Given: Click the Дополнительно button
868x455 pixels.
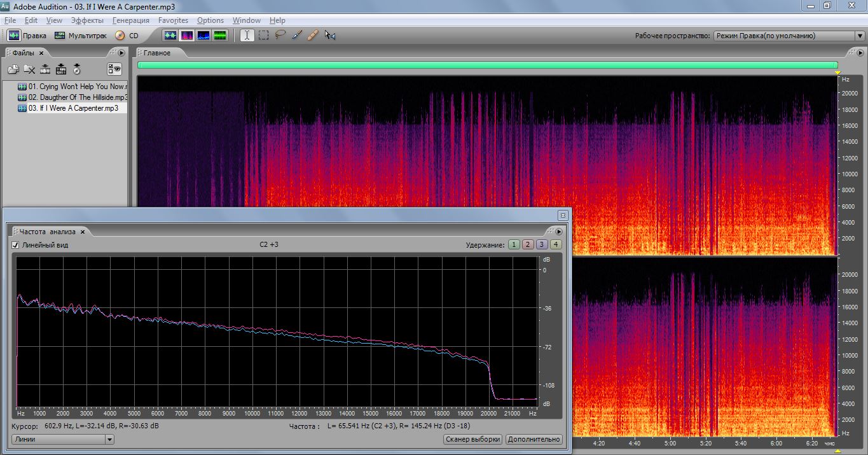Looking at the screenshot, I should pos(534,439).
